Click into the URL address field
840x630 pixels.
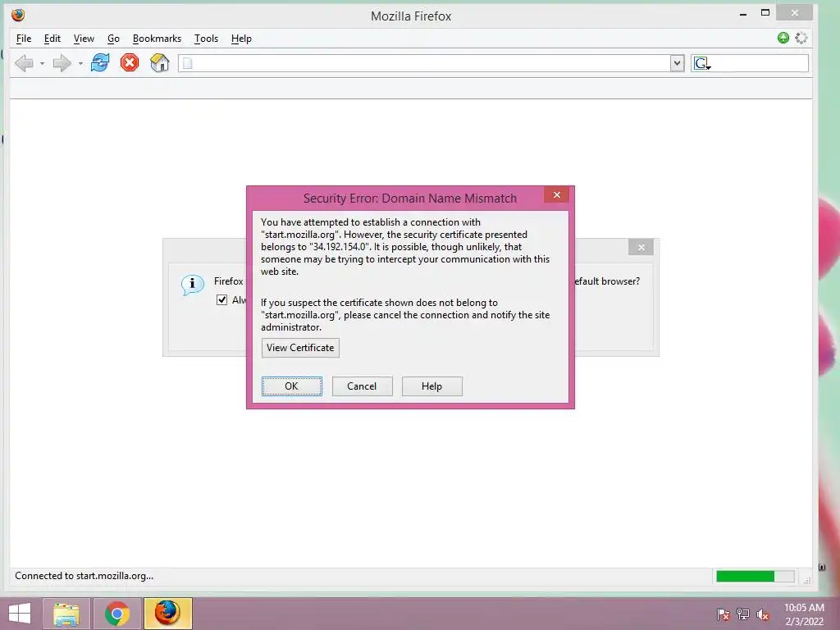click(x=431, y=63)
